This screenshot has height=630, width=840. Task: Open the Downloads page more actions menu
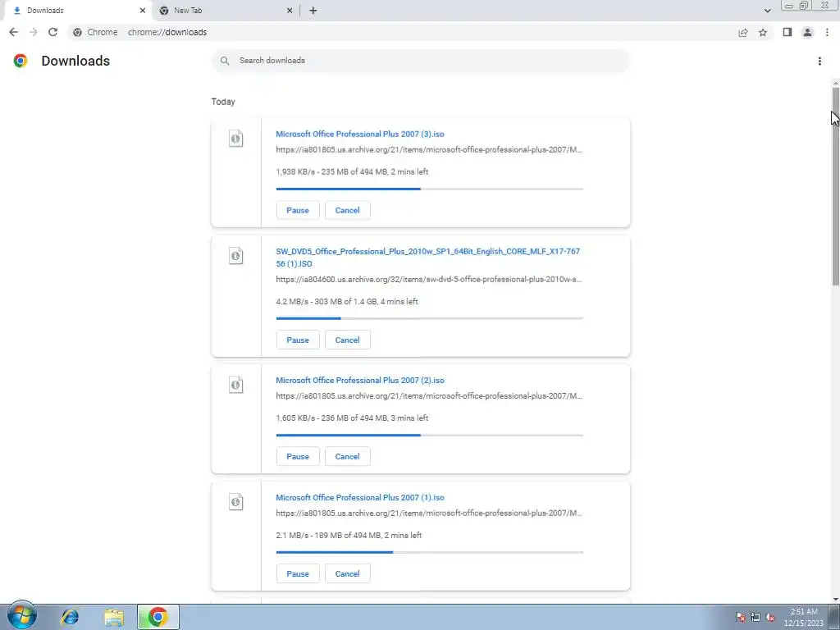[x=819, y=61]
